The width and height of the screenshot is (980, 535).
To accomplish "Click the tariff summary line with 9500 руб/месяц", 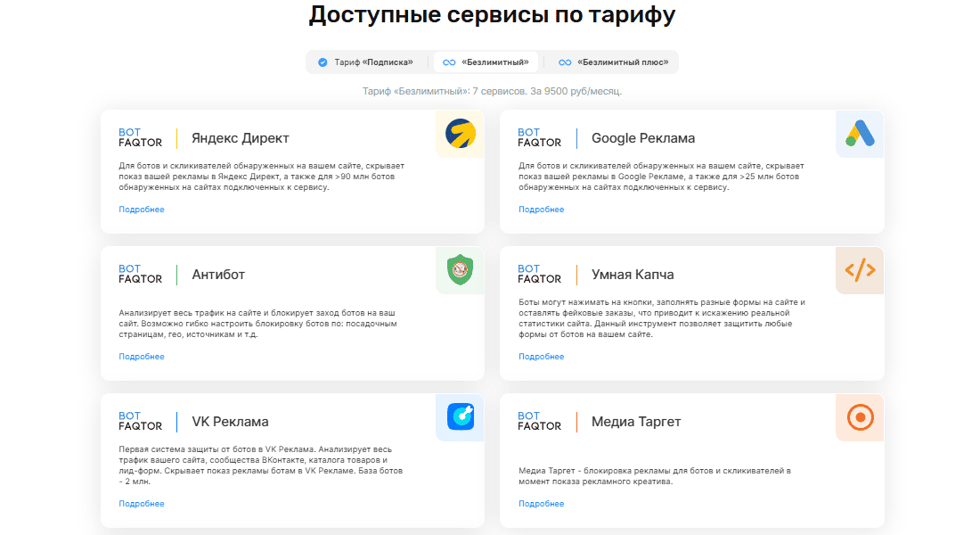I will (x=492, y=91).
